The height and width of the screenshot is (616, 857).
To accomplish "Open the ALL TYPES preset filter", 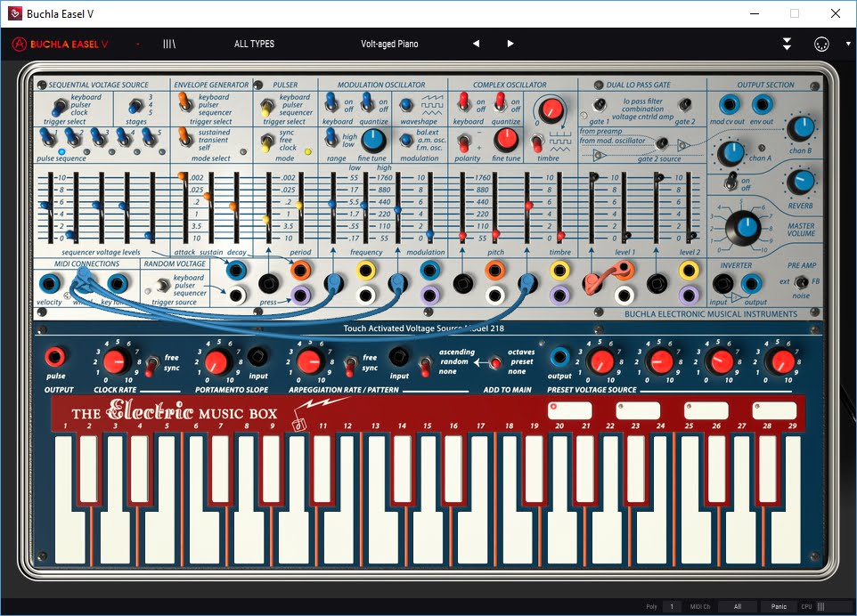I will [x=254, y=44].
